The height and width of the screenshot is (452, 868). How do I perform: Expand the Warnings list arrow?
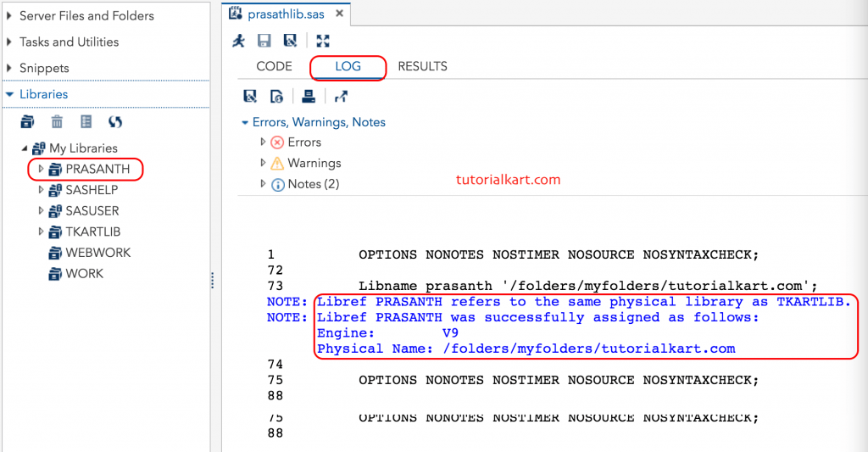(x=263, y=163)
